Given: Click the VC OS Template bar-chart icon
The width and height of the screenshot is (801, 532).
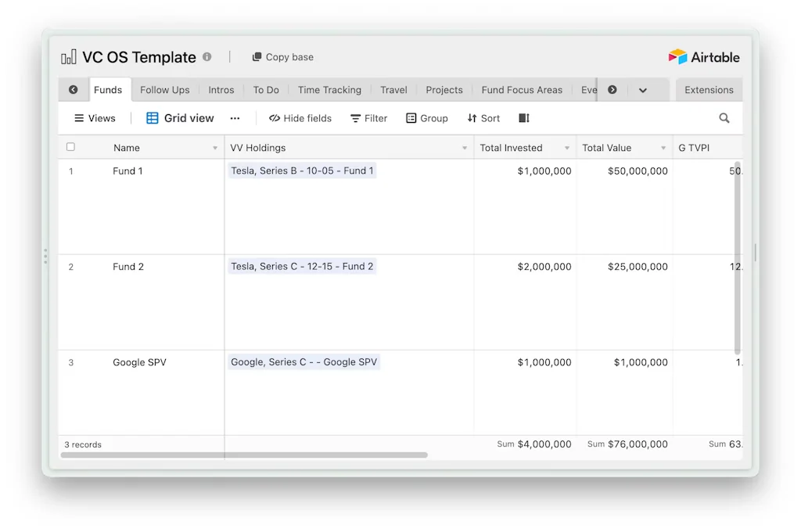Looking at the screenshot, I should (69, 57).
